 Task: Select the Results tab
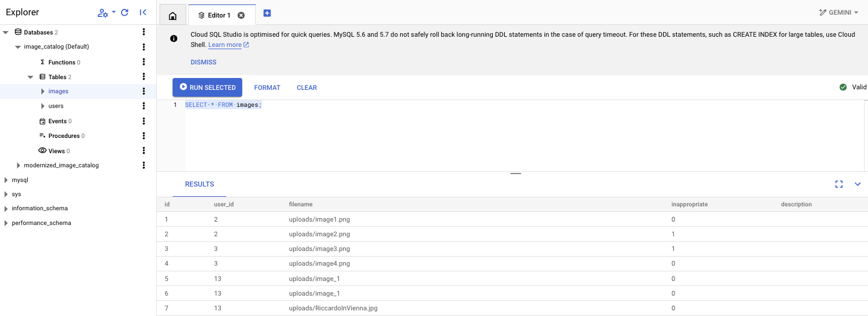(199, 184)
